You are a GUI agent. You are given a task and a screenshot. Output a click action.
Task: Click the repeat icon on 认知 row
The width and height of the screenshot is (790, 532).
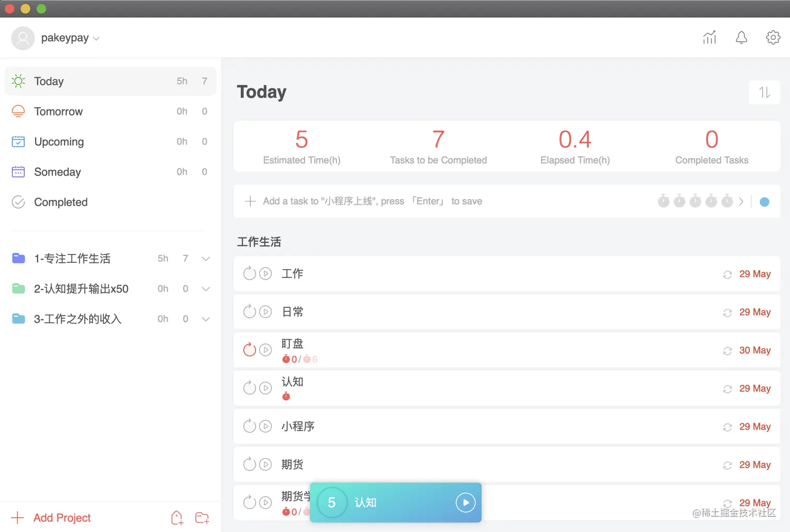[x=727, y=389]
